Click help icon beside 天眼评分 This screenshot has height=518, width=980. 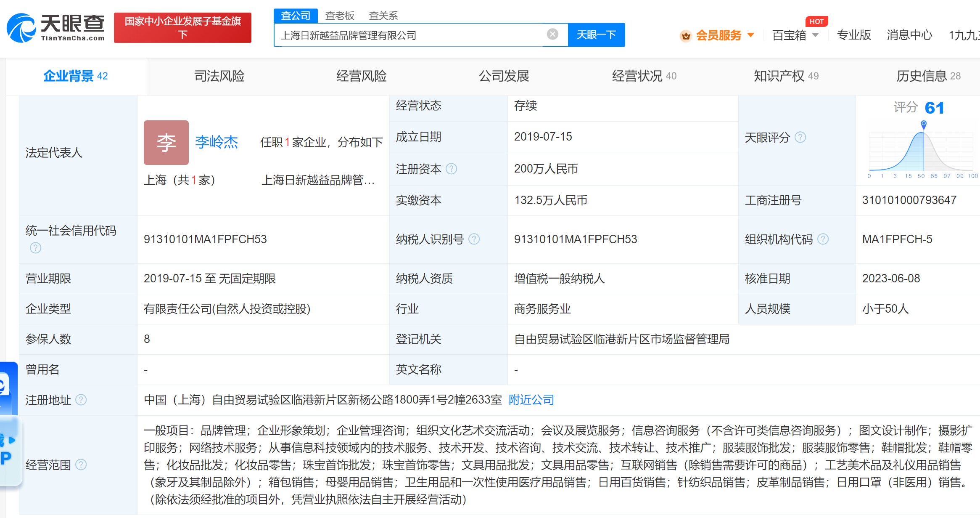[x=800, y=137]
